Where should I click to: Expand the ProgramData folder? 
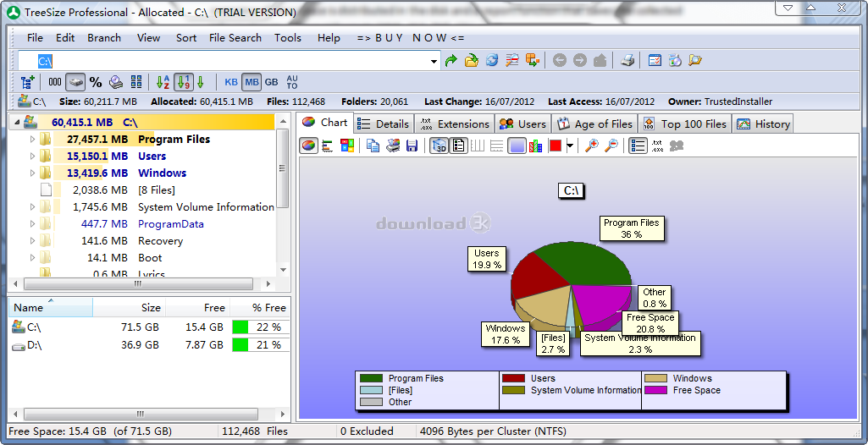coord(32,224)
